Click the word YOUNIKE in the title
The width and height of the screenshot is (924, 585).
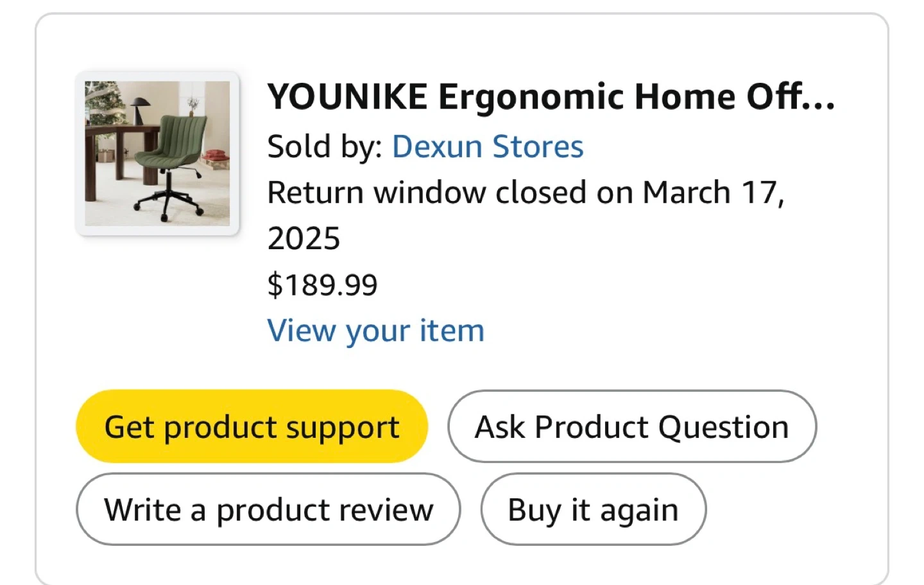point(348,98)
